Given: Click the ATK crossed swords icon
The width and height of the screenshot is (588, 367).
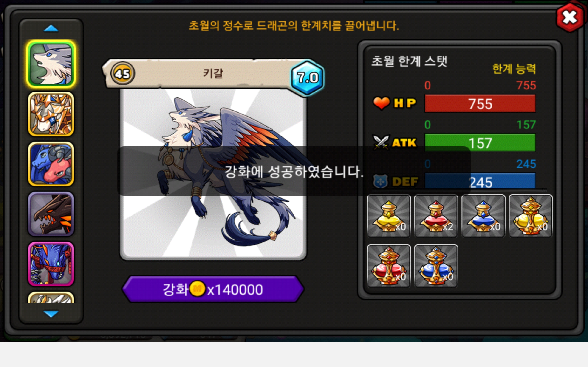Looking at the screenshot, I should point(381,142).
